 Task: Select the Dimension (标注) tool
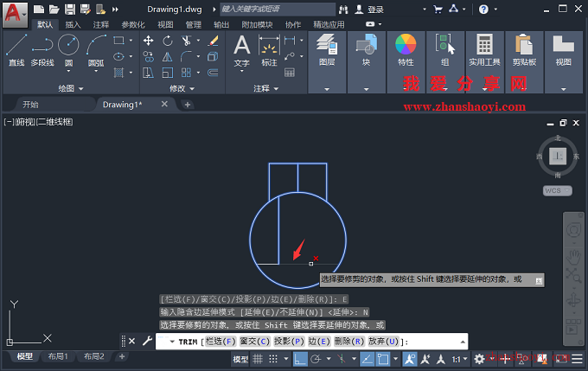click(x=269, y=51)
